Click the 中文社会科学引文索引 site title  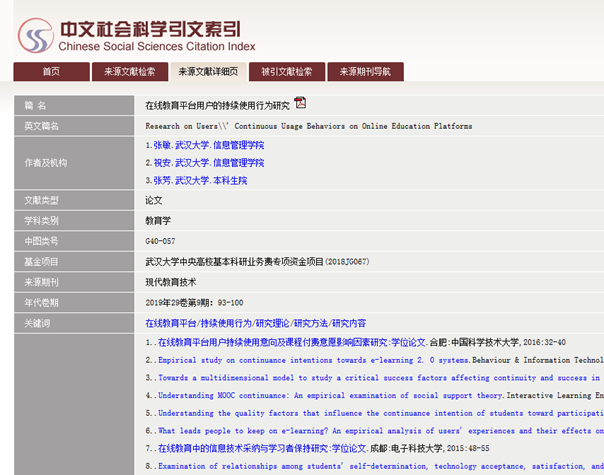tap(150, 29)
